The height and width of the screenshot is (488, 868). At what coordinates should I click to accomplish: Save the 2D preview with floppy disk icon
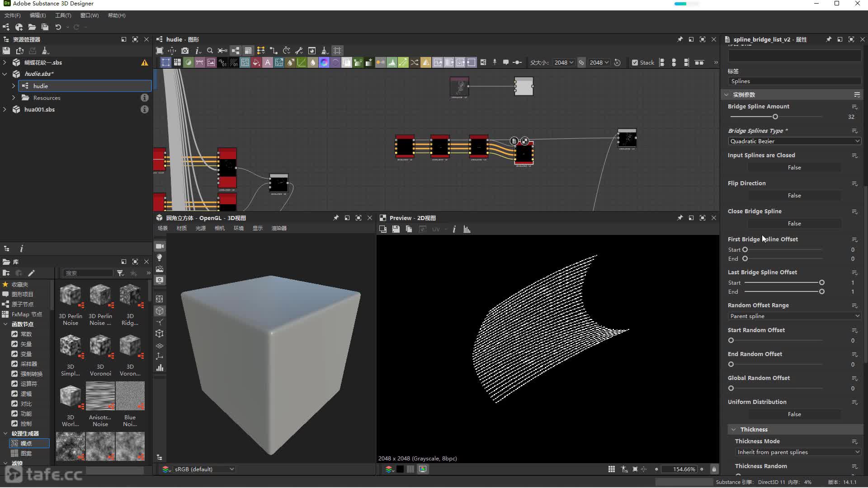(x=396, y=230)
